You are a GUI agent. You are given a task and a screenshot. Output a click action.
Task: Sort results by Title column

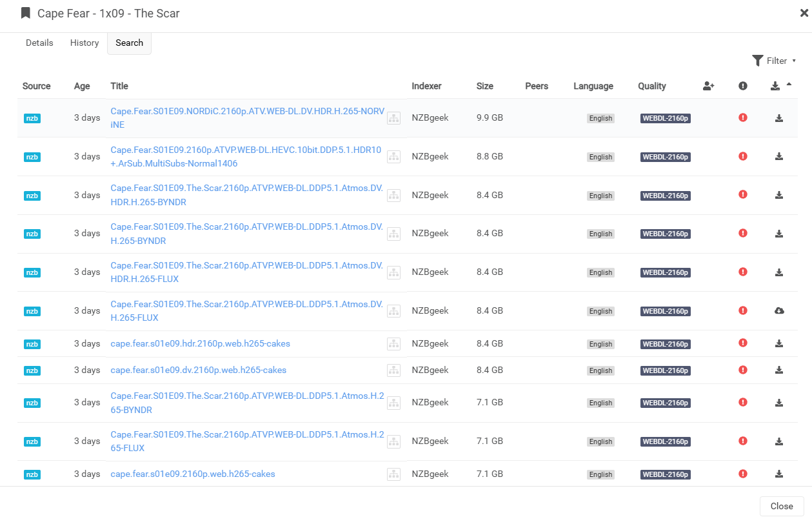(x=119, y=86)
